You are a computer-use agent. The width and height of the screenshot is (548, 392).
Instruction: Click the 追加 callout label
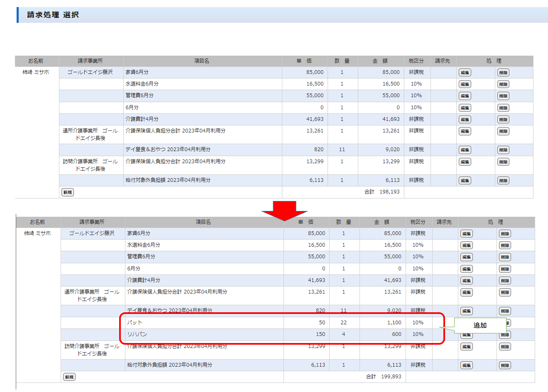(x=479, y=326)
